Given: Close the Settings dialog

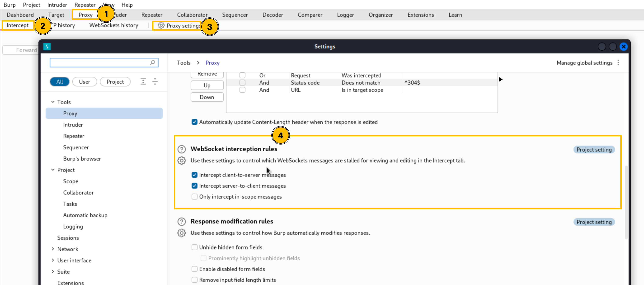Looking at the screenshot, I should [623, 47].
